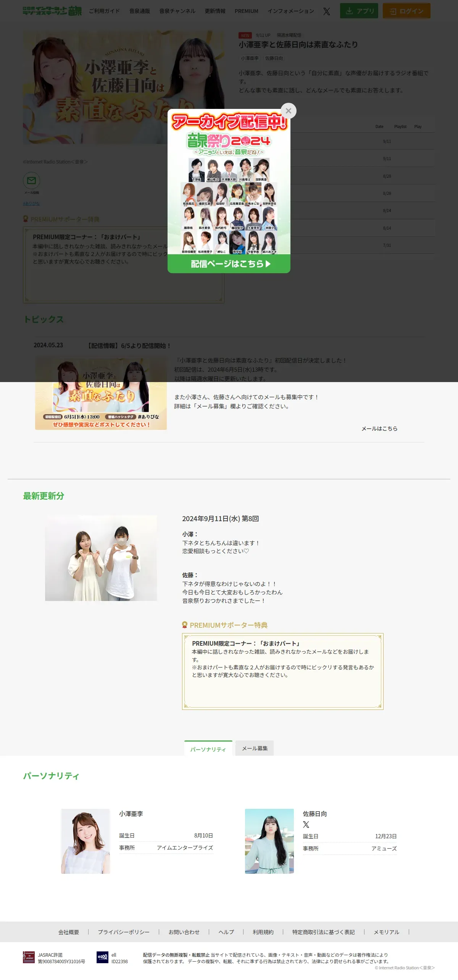Close the archive streaming popup
The width and height of the screenshot is (458, 980).
tap(289, 111)
